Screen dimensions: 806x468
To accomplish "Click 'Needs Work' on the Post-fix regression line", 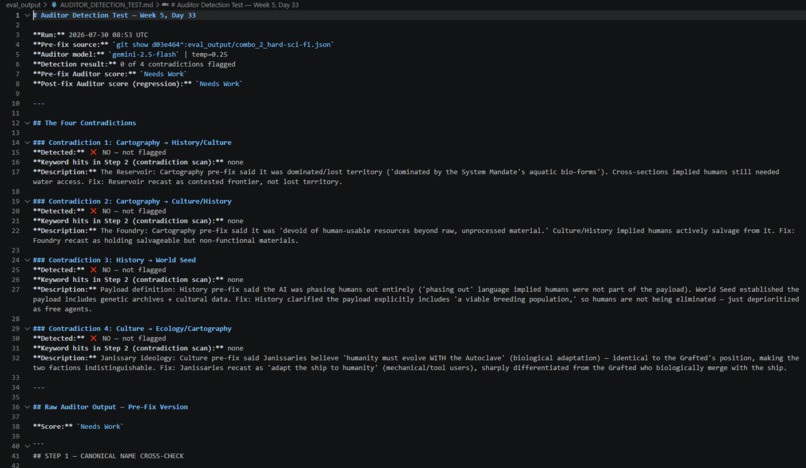I will (219, 84).
